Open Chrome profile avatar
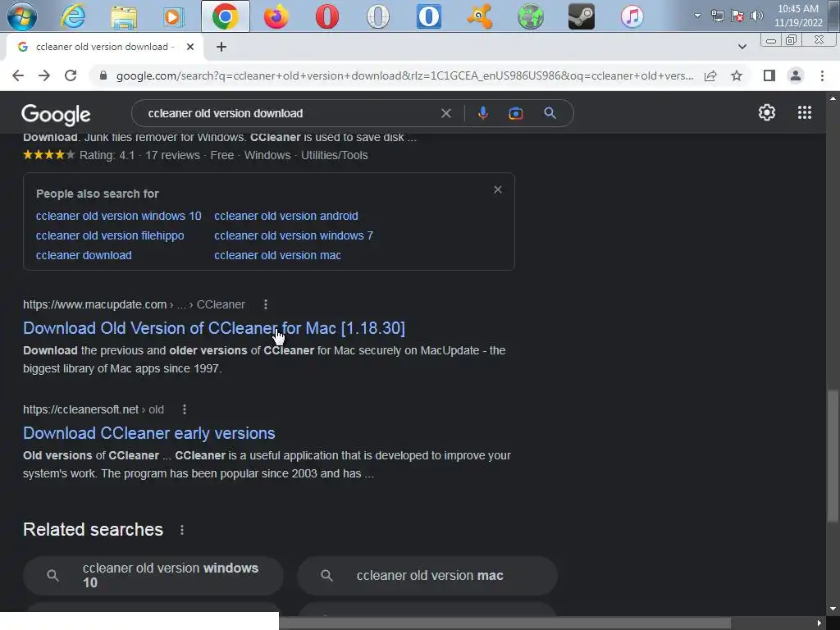Screen dimensions: 840x630 click(x=796, y=75)
